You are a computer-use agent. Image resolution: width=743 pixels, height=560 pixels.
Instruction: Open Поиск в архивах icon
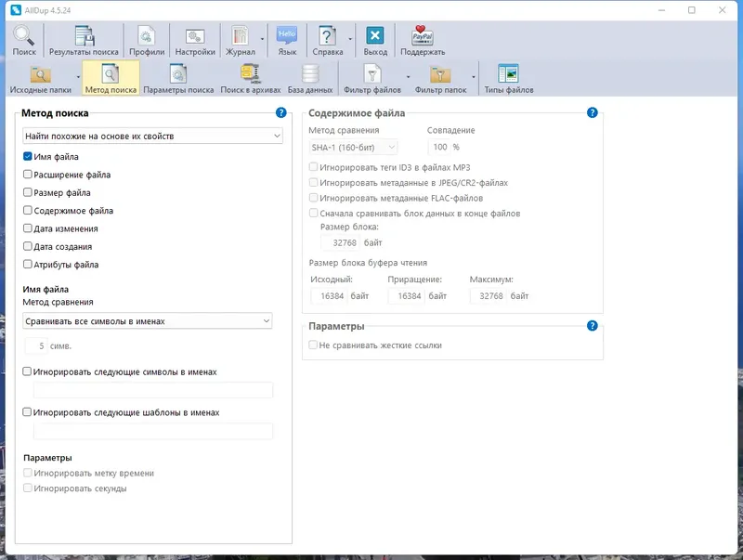pyautogui.click(x=250, y=78)
